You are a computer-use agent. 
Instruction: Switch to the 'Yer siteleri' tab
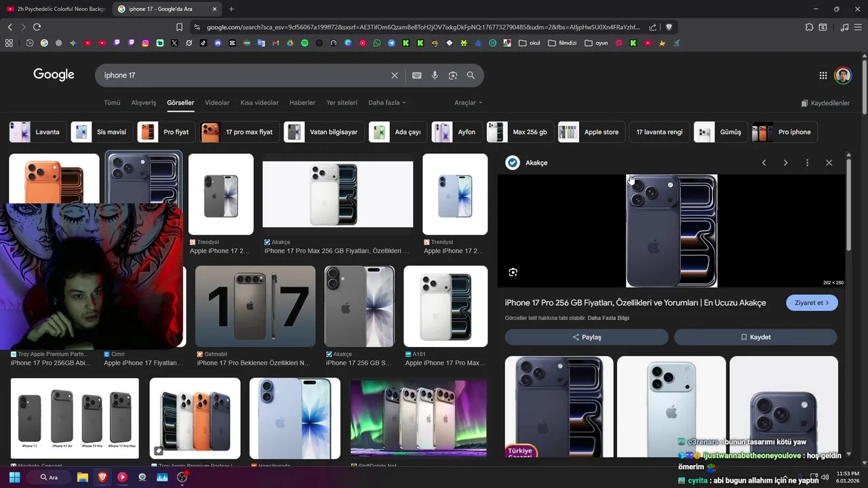tap(342, 102)
